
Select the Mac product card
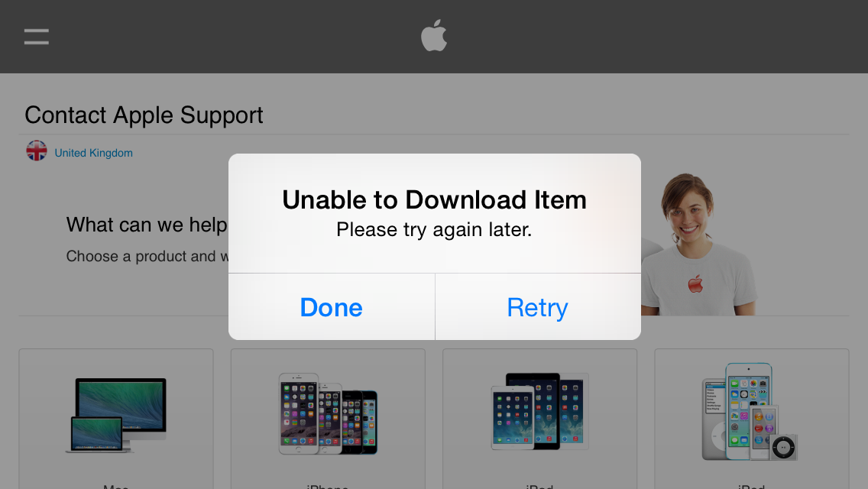click(x=116, y=419)
